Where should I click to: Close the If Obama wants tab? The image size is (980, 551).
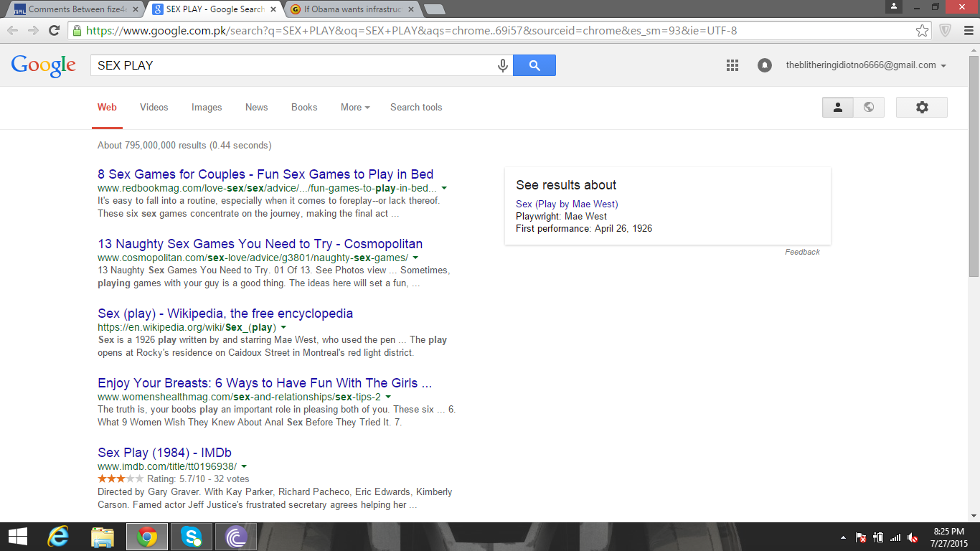click(x=411, y=9)
